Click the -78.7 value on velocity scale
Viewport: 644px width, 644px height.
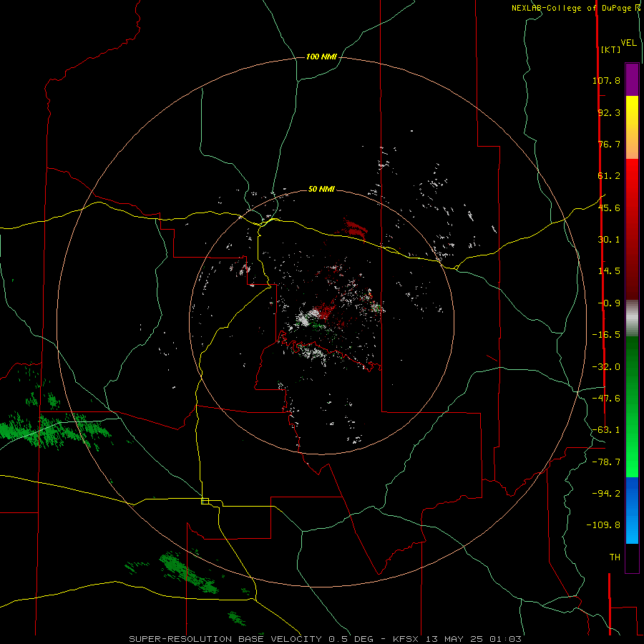tap(606, 462)
